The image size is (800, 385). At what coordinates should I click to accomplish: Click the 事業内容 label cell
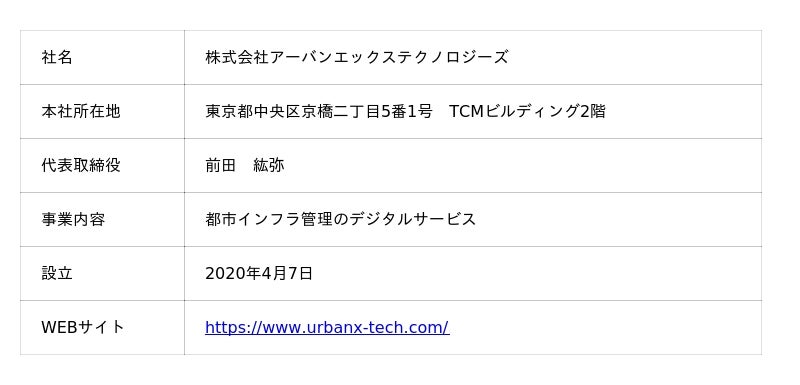pyautogui.click(x=102, y=219)
